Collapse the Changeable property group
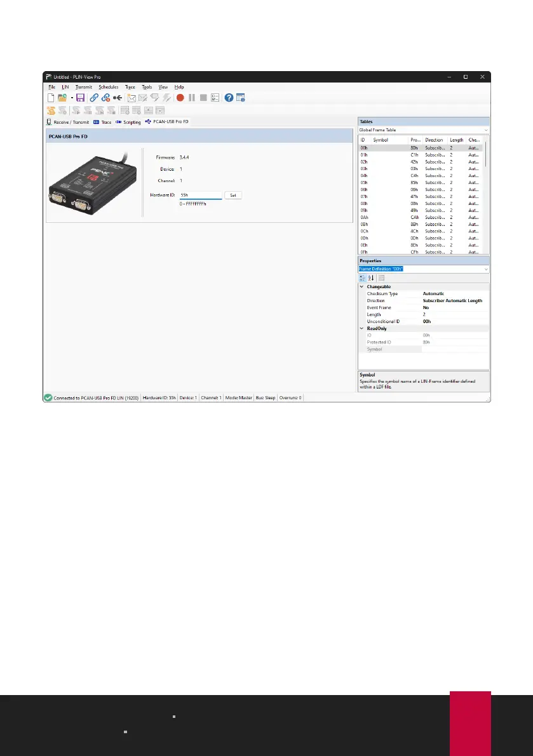This screenshot has height=756, width=533. [361, 287]
